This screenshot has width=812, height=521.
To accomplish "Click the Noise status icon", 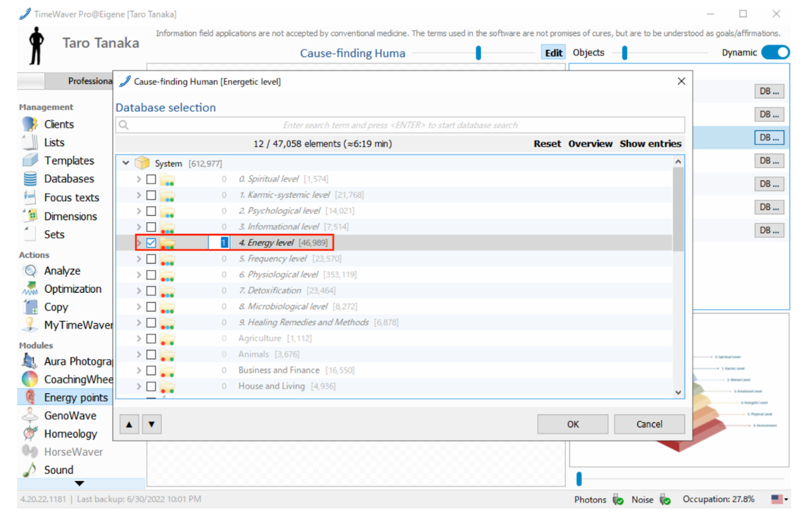I will point(665,500).
